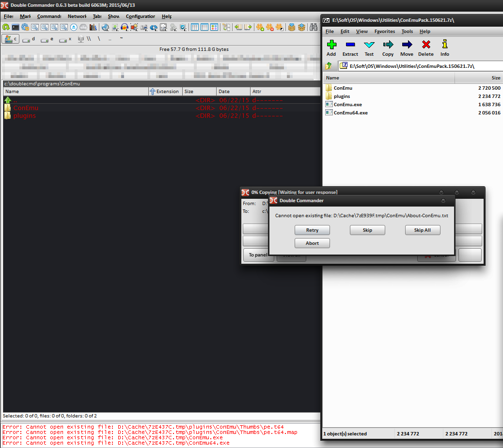
Task: Click Extract in the 7-Zip toolbar
Action: tap(350, 48)
